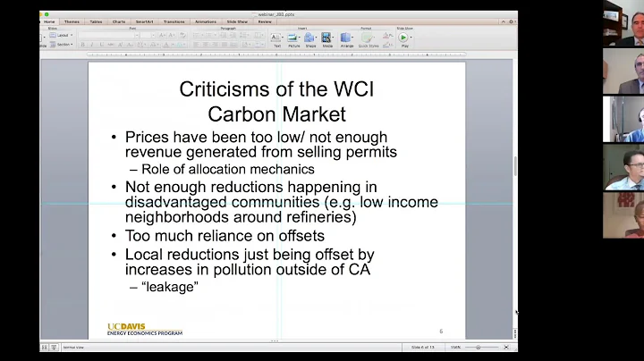Viewport: 644px width, 361px height.
Task: Switch to slide sorter view icon
Action: coord(45,347)
